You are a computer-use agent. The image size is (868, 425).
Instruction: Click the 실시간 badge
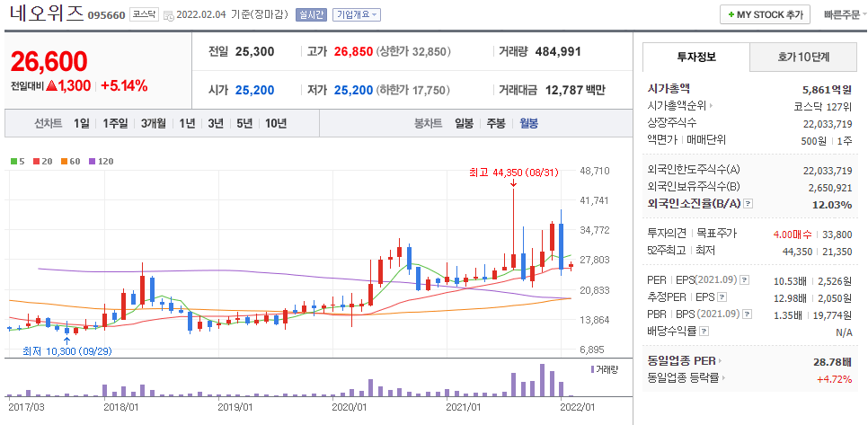tap(312, 15)
